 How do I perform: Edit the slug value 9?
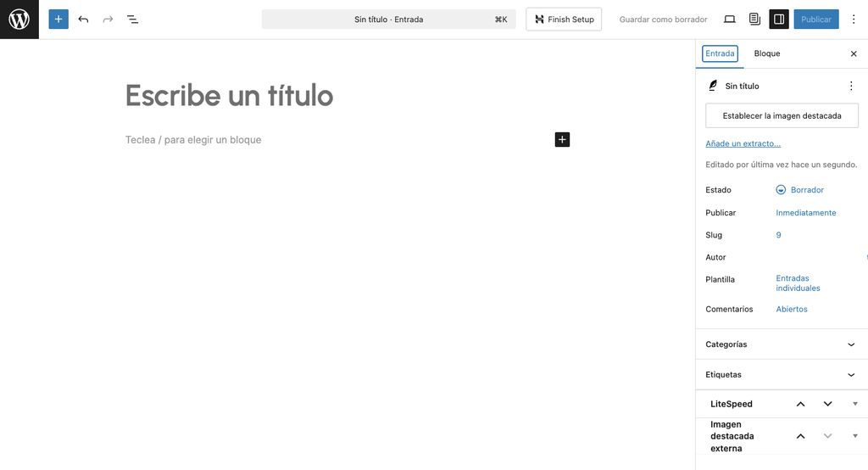pyautogui.click(x=778, y=235)
